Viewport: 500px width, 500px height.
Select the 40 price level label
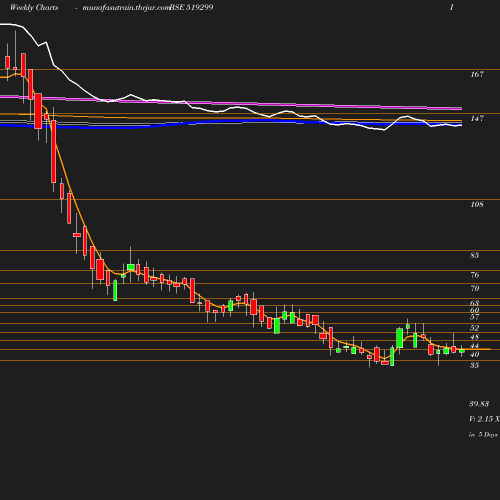pyautogui.click(x=474, y=355)
